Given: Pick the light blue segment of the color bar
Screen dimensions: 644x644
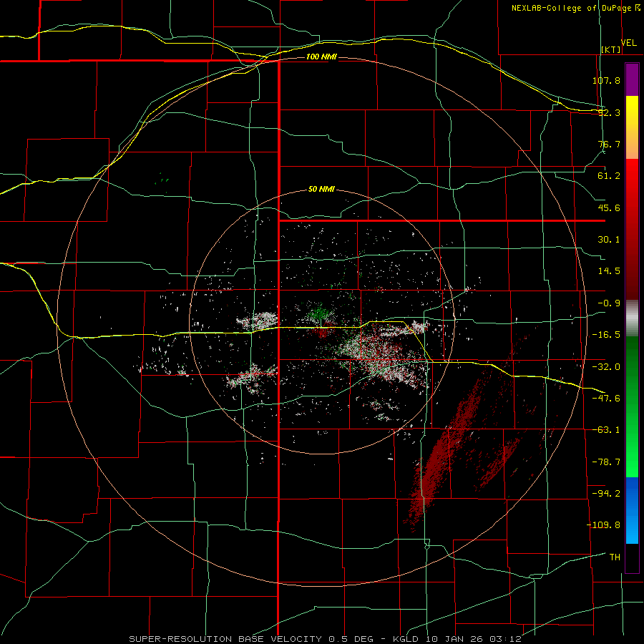Looking at the screenshot, I should point(632,530).
